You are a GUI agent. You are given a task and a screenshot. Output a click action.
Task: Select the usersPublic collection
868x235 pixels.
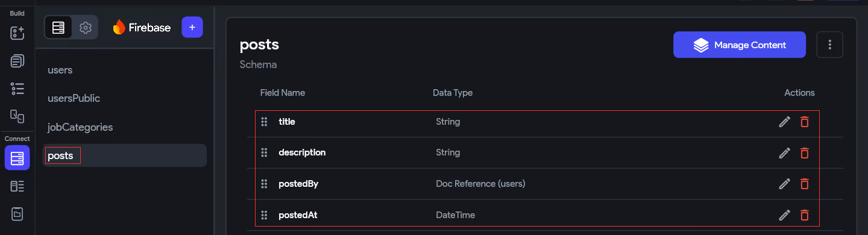tap(74, 98)
